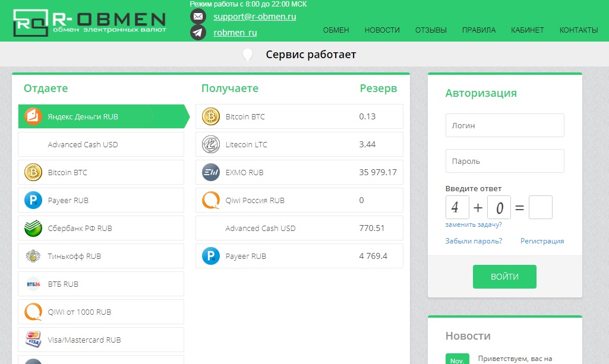The image size is (609, 364).
Task: Click the Забыли пароль? link
Action: pyautogui.click(x=474, y=241)
